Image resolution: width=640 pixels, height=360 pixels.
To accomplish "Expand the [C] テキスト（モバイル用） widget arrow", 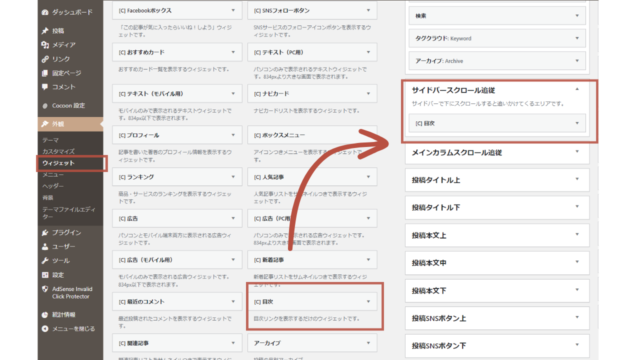I will (x=233, y=94).
